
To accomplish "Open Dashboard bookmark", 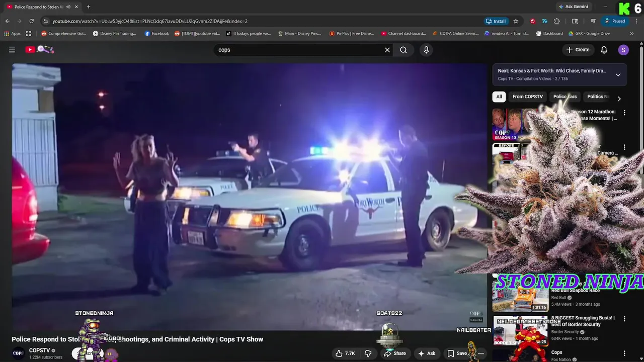I will coord(549,34).
